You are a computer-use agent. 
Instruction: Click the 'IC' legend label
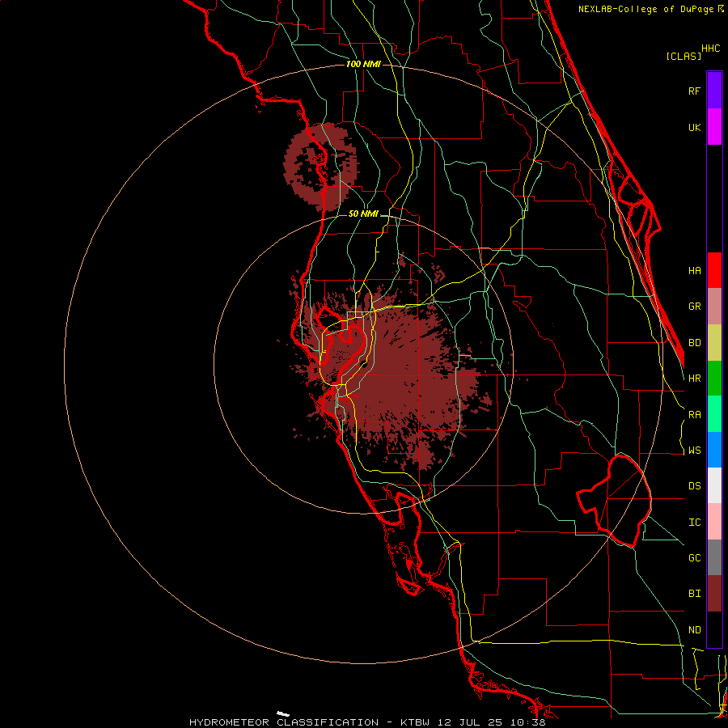(694, 522)
